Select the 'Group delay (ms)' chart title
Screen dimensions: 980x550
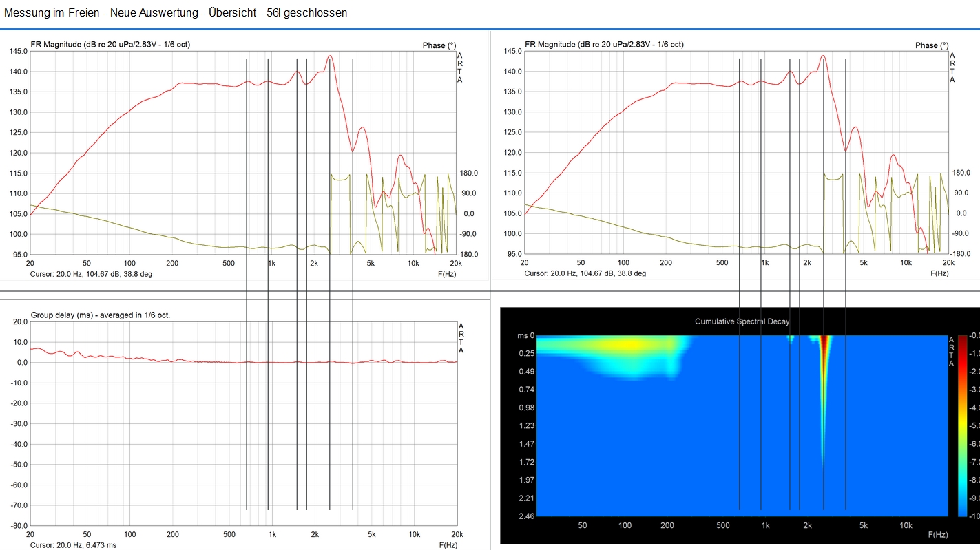point(101,315)
